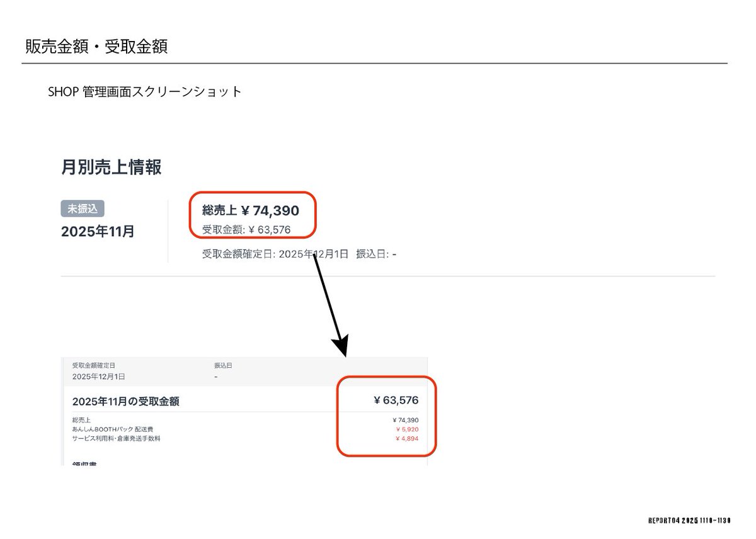Viewport: 756px width, 539px height.
Task: Select the page title 販売金額・受取金額
Action: (x=96, y=47)
